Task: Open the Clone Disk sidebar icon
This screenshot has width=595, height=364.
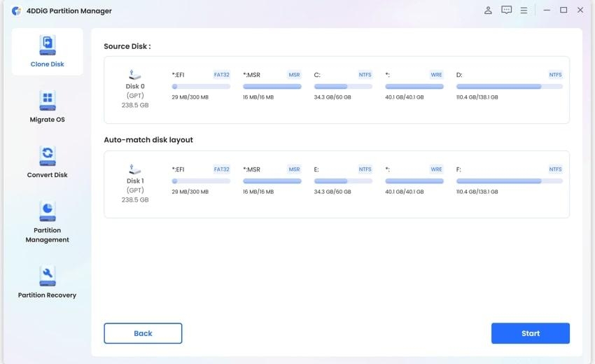Action: 48,45
